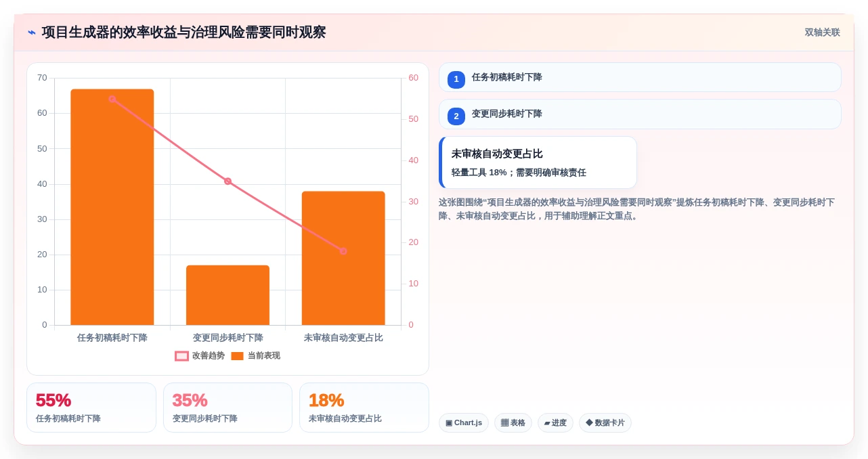Click the 双轴关联 label in header

point(822,32)
